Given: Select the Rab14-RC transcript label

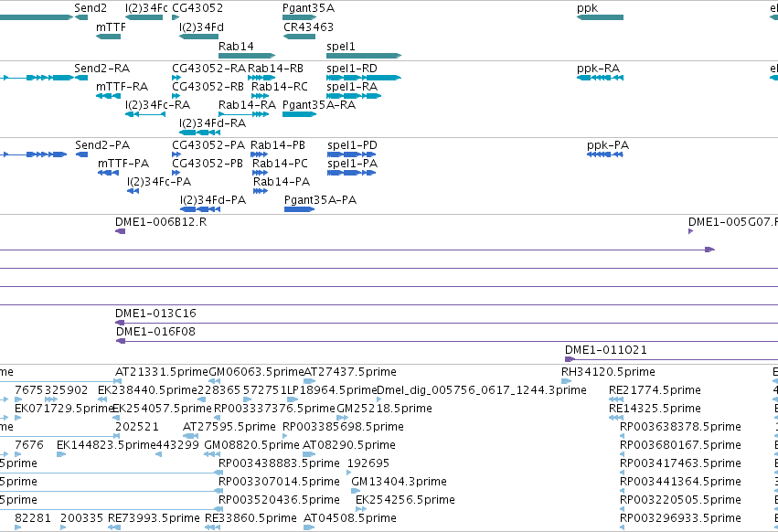Looking at the screenshot, I should [x=280, y=86].
